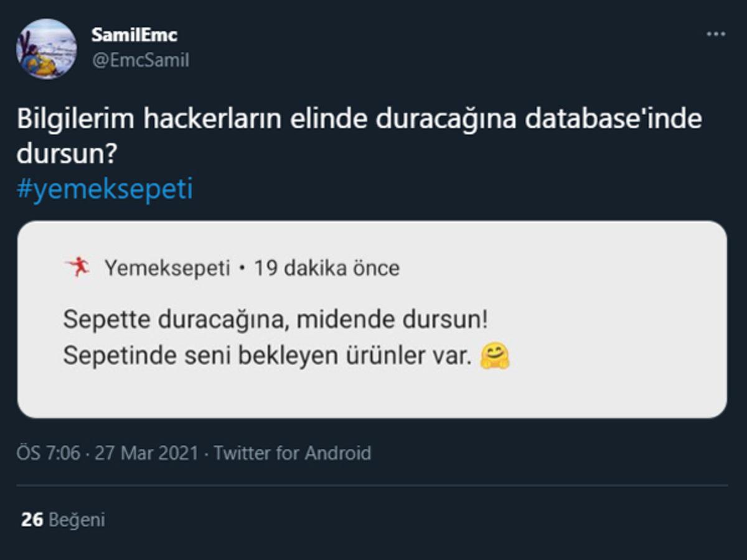
Task: Click the Yemeksepeti sender name
Action: pyautogui.click(x=168, y=268)
